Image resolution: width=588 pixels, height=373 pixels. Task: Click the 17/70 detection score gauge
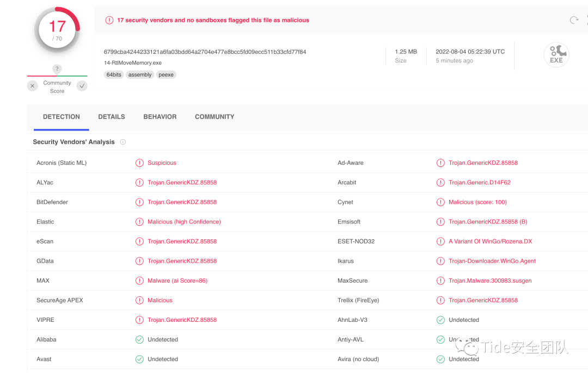click(57, 30)
